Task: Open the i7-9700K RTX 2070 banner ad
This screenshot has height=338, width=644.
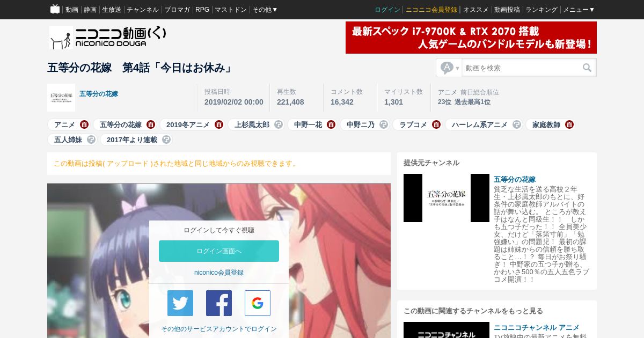Action: pyautogui.click(x=471, y=38)
